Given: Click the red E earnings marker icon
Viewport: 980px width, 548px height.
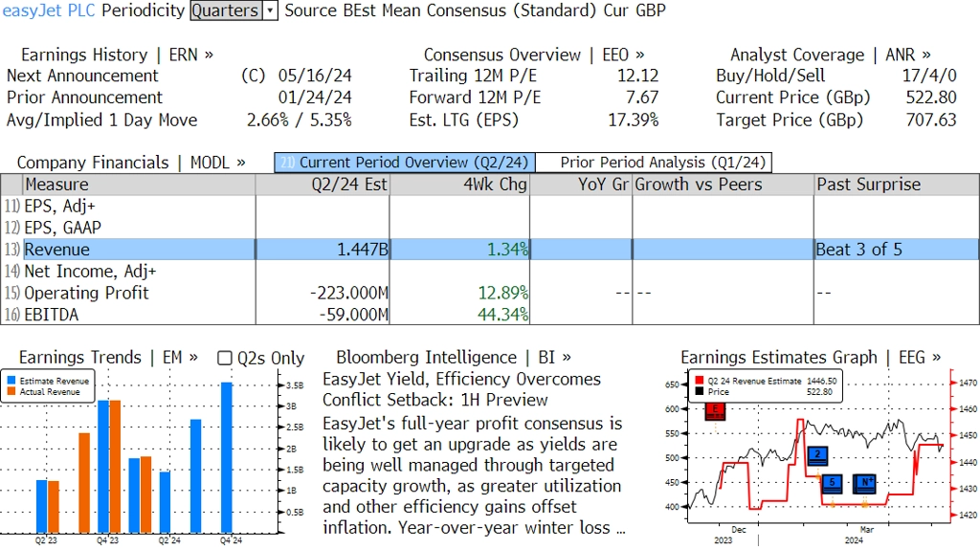Looking at the screenshot, I should coord(715,411).
